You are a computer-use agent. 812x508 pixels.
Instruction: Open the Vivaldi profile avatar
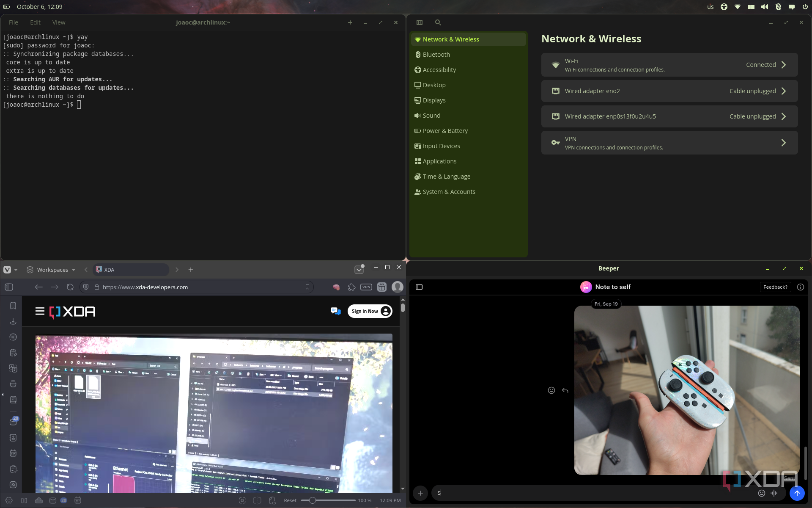point(397,287)
